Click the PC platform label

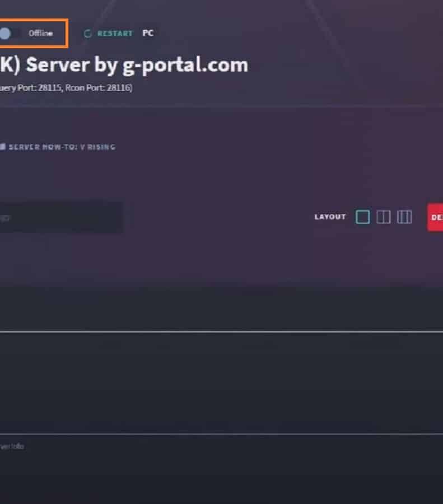pyautogui.click(x=148, y=33)
